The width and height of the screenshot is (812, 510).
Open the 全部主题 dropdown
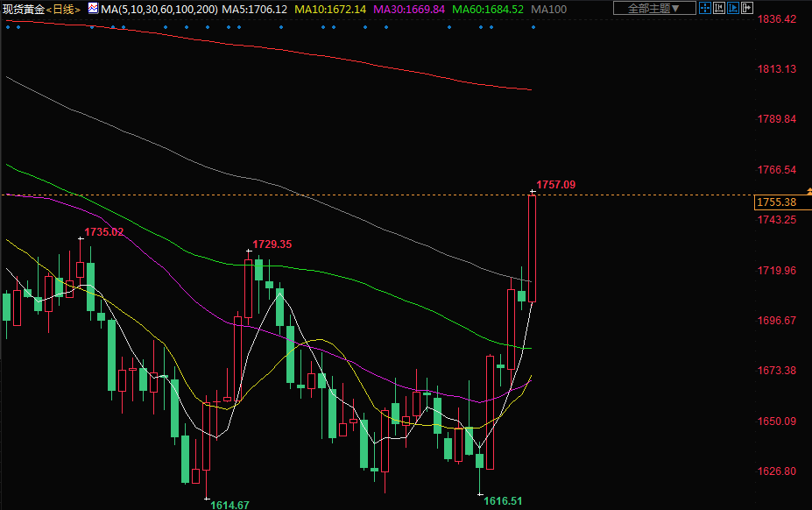click(653, 8)
